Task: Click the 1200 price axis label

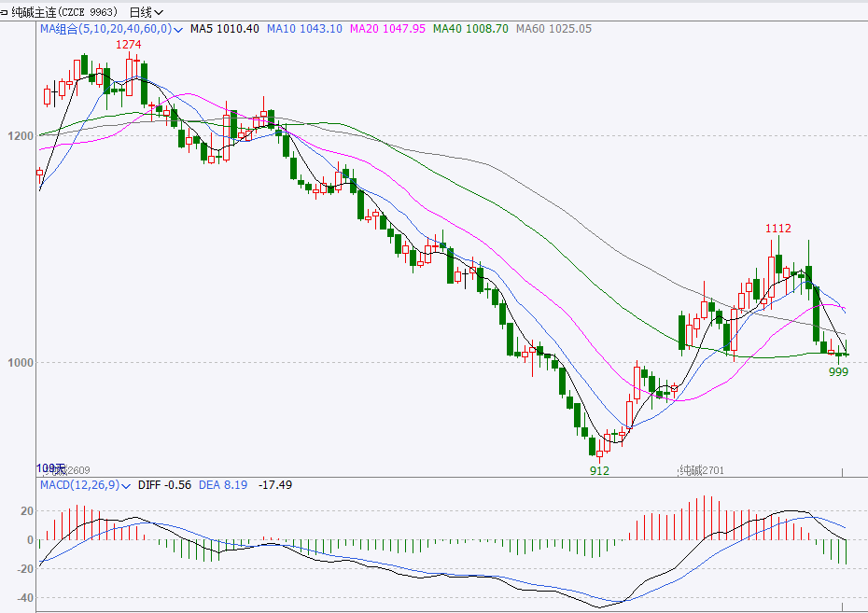Action: [x=21, y=135]
